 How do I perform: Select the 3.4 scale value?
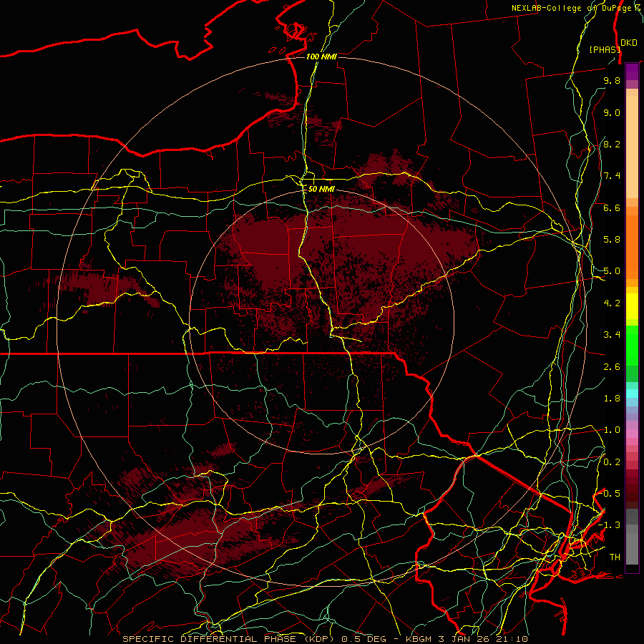(x=612, y=335)
